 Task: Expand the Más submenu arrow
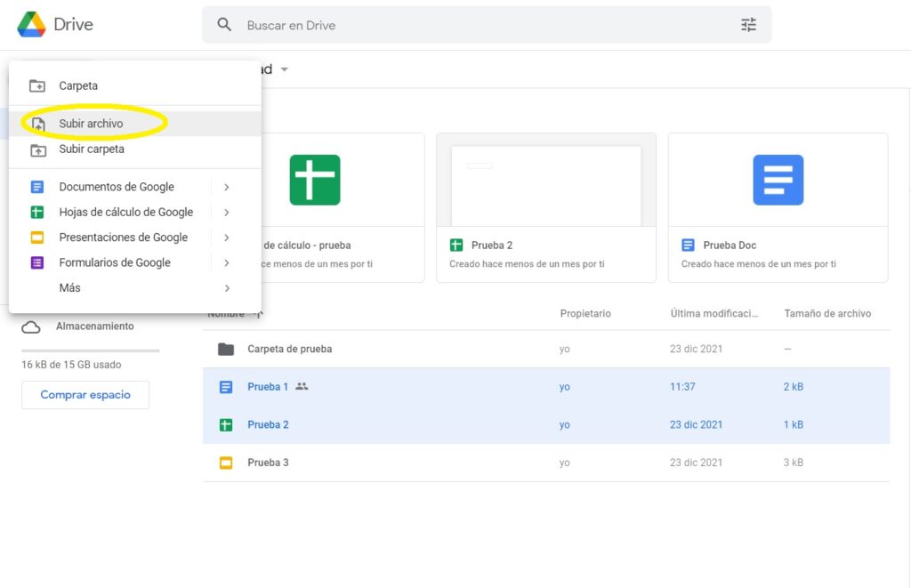point(227,288)
